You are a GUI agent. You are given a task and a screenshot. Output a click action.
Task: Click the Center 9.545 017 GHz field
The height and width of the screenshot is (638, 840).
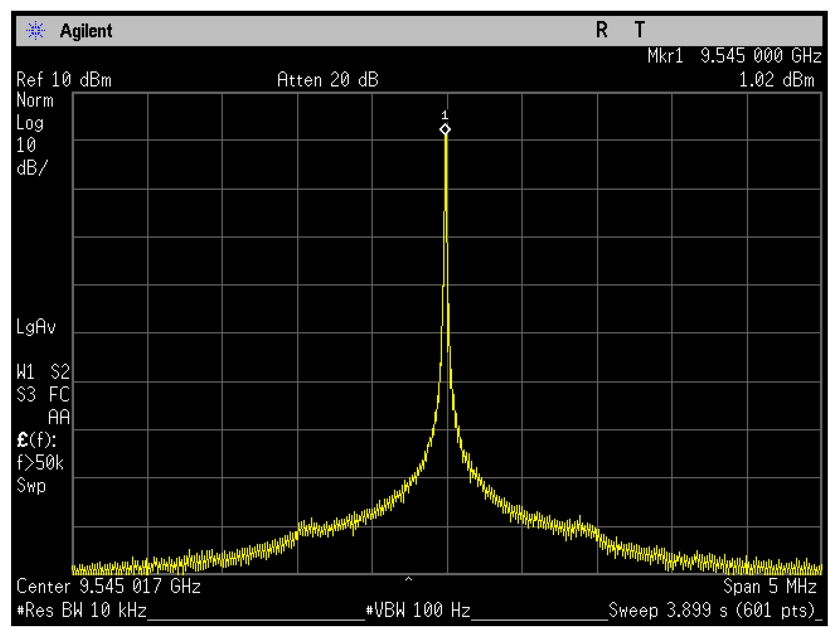pyautogui.click(x=109, y=586)
